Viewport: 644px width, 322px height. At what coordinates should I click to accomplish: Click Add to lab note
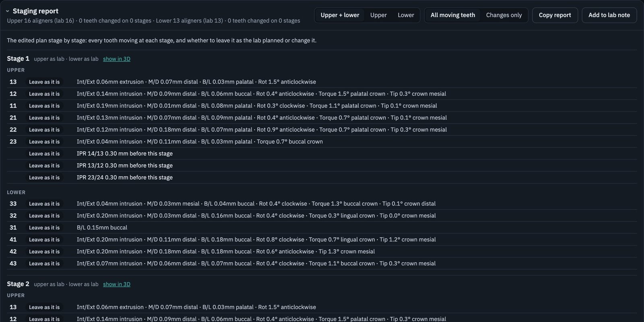(609, 15)
